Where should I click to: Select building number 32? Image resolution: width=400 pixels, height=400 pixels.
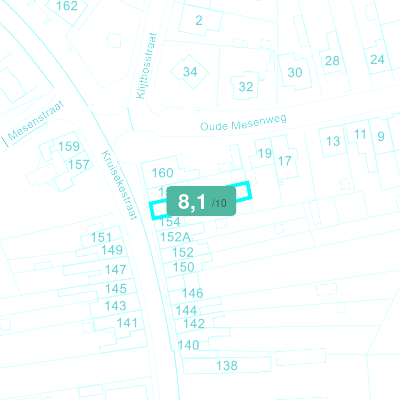(x=246, y=87)
